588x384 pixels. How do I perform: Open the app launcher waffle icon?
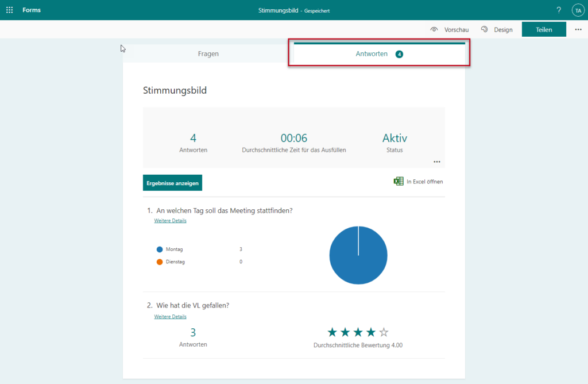coord(9,10)
